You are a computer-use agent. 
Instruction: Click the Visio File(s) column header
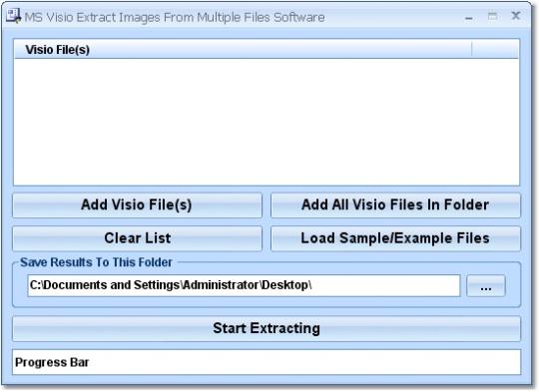point(243,50)
